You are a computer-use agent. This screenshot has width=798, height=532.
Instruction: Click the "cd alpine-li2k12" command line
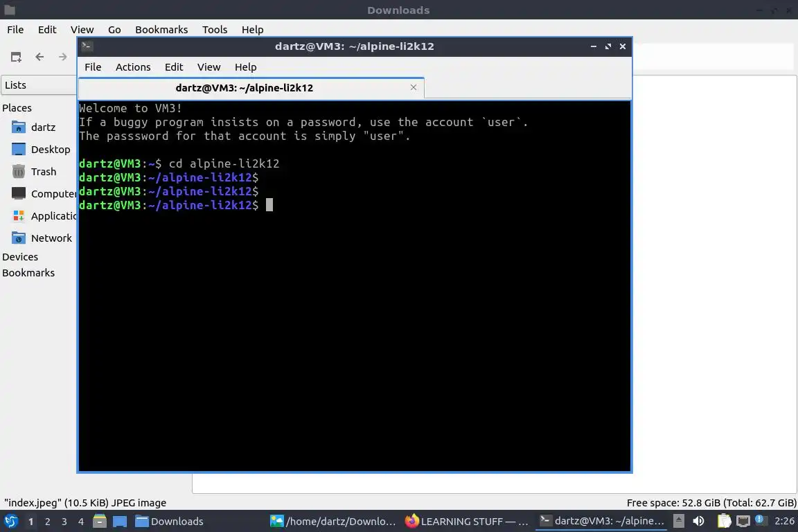[x=224, y=163]
